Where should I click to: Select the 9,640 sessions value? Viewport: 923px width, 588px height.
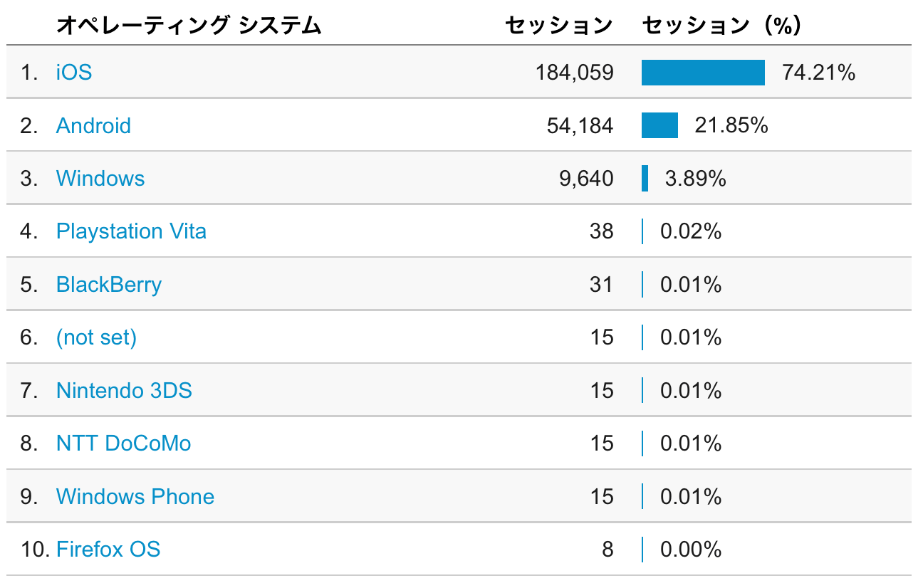pyautogui.click(x=586, y=179)
